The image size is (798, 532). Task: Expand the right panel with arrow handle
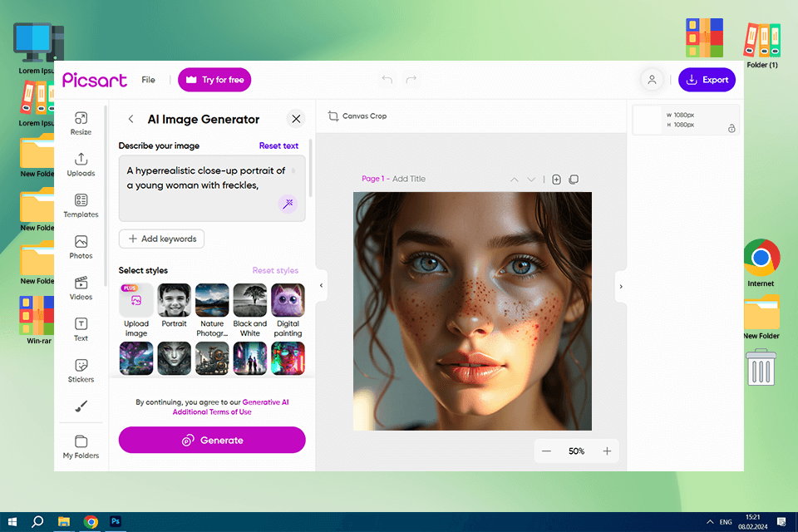(x=621, y=287)
